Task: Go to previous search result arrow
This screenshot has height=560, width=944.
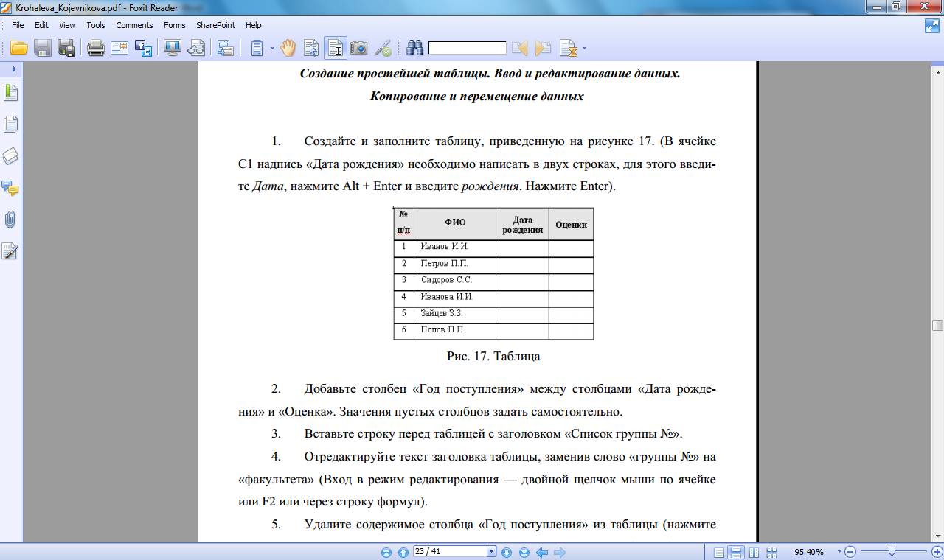Action: [520, 49]
